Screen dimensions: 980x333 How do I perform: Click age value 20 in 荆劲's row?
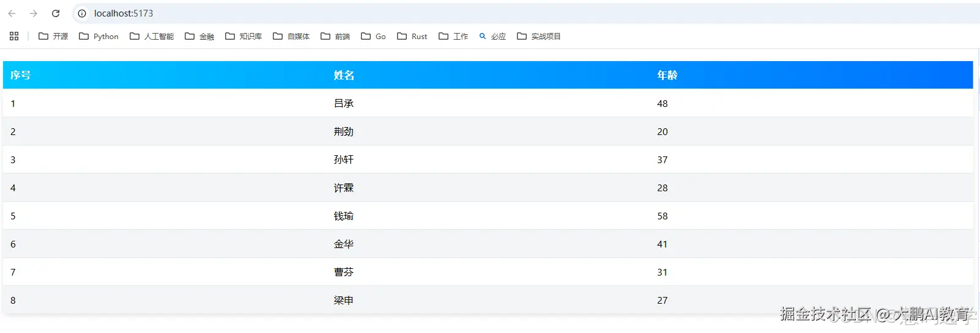663,132
